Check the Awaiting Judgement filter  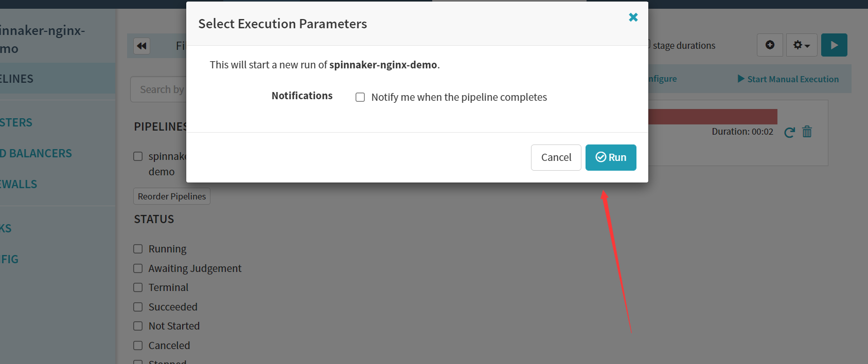point(138,268)
